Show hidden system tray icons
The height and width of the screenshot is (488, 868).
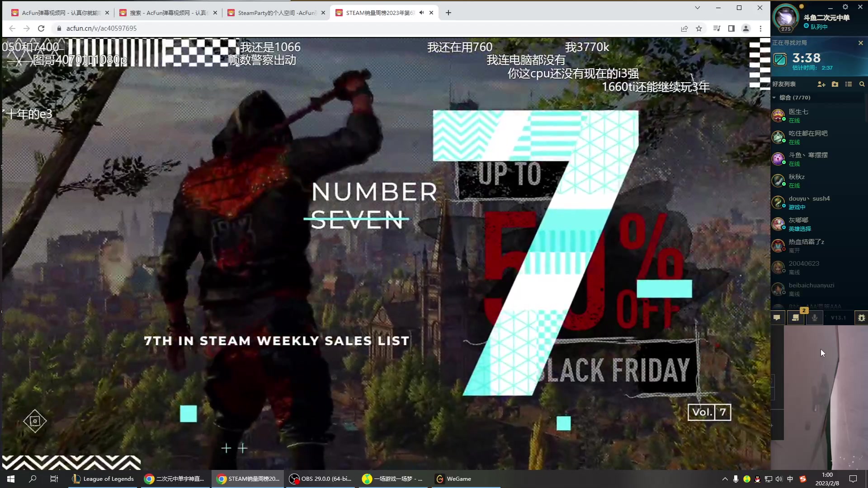pyautogui.click(x=725, y=479)
